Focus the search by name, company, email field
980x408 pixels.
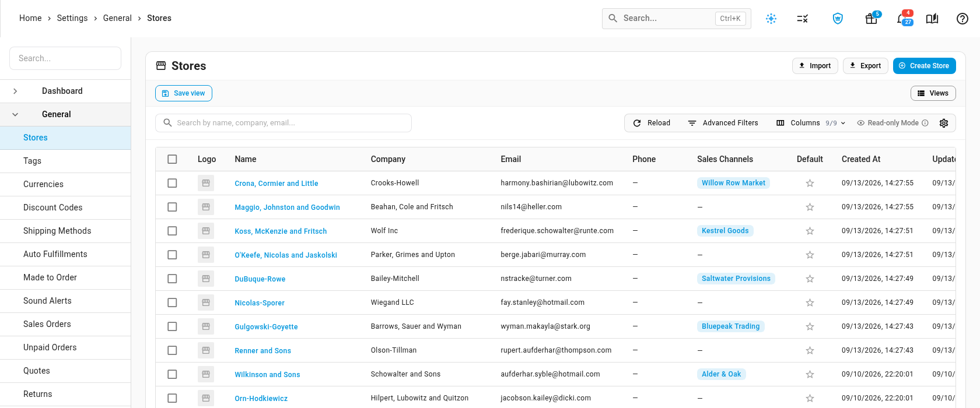283,123
